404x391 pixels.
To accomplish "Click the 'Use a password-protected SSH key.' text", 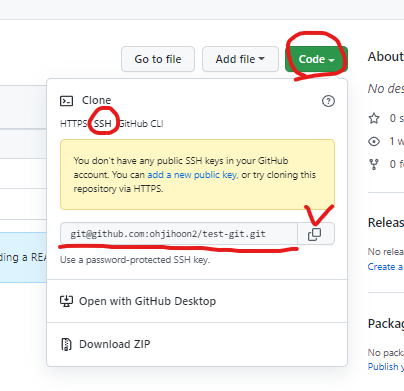I will [x=135, y=260].
